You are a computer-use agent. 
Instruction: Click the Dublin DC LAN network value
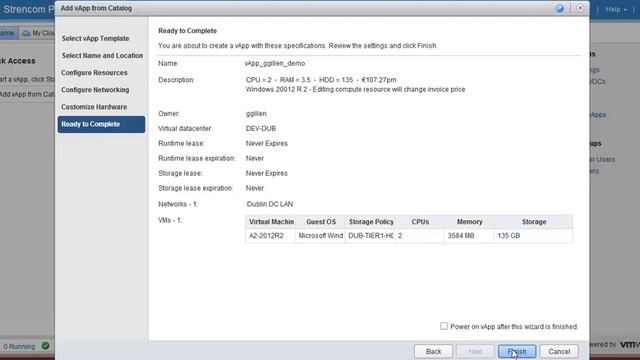click(270, 204)
